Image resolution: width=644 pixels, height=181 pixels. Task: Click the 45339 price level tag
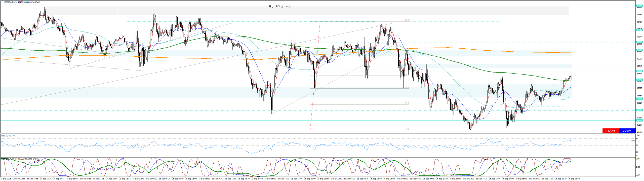click(x=639, y=99)
